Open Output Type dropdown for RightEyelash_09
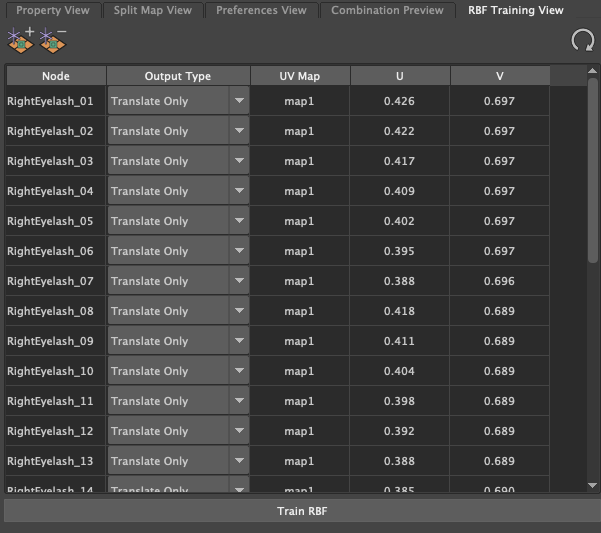Image resolution: width=601 pixels, height=533 pixels. (178, 341)
